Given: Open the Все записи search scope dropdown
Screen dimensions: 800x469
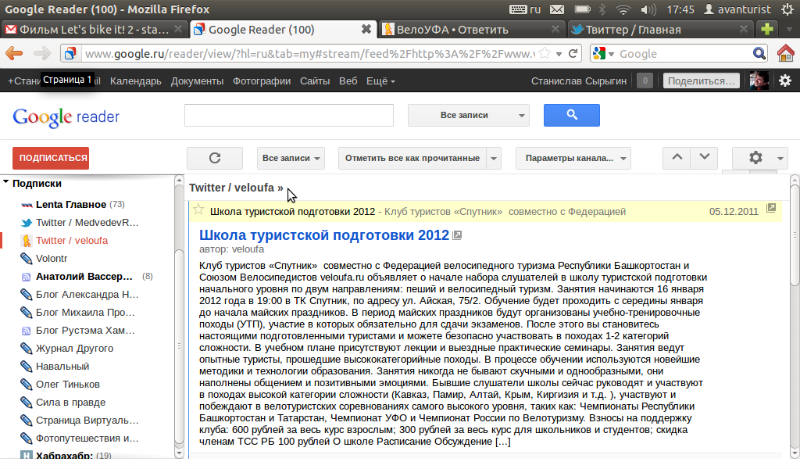Looking at the screenshot, I should point(468,115).
